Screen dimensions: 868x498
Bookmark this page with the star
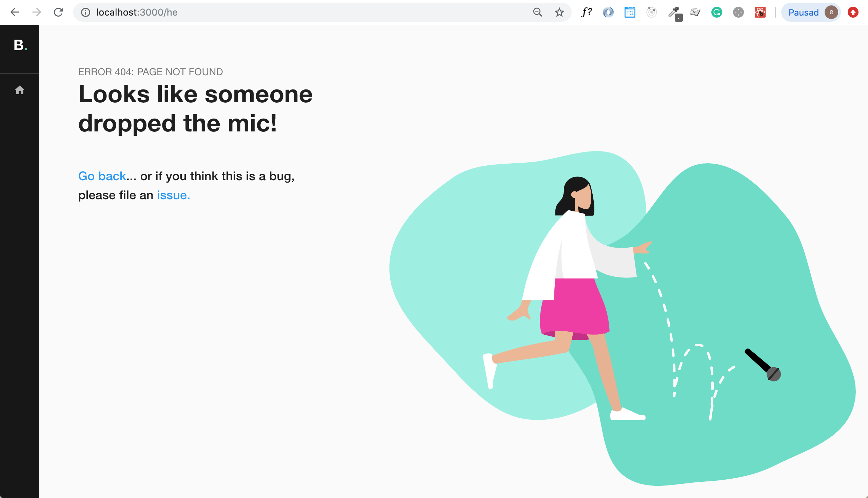[x=559, y=12]
